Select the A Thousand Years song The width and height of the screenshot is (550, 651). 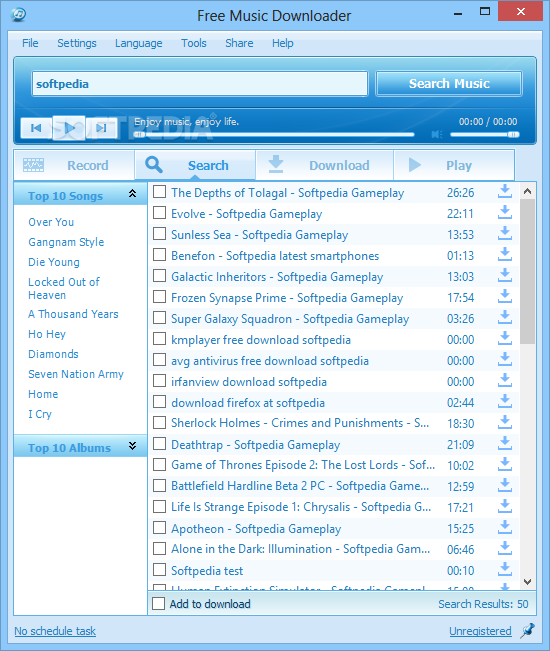coord(73,314)
